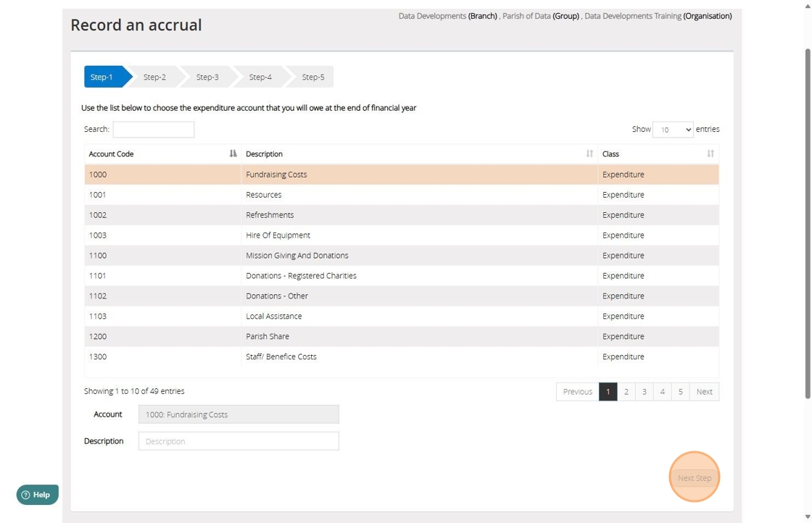Click Showing 1 to 10 of 49 entries text

click(x=134, y=391)
